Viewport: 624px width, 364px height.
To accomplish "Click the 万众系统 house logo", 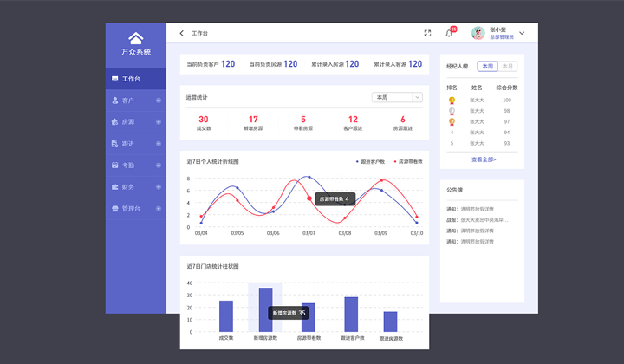I will (x=136, y=38).
